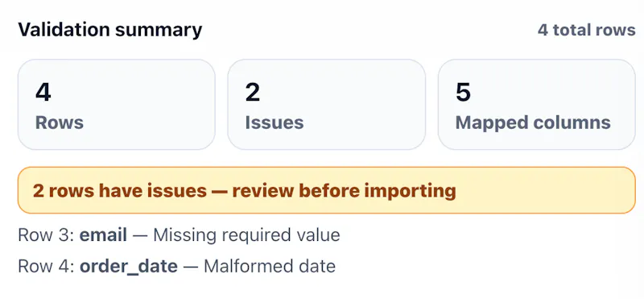Click the bold order_date field name
The width and height of the screenshot is (644, 299).
pos(129,267)
